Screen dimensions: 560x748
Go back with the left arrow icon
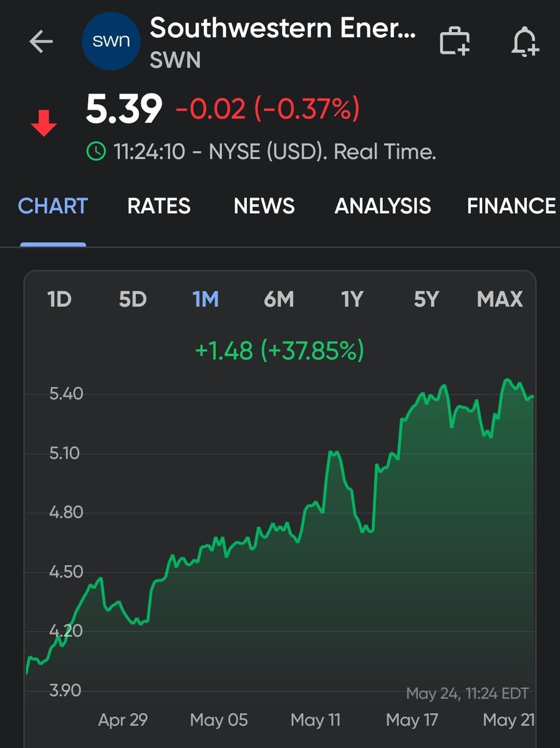pos(41,42)
